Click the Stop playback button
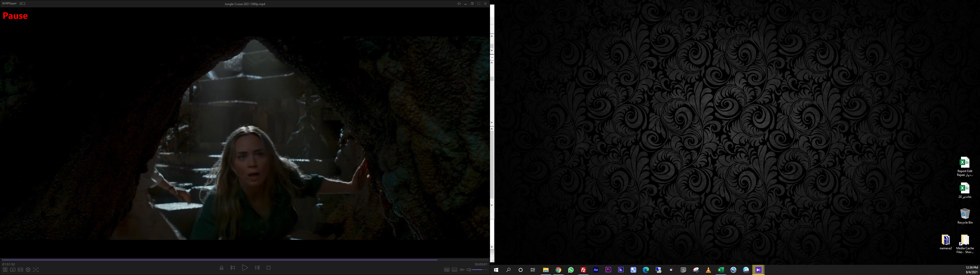Image resolution: width=980 pixels, height=275 pixels. click(268, 268)
